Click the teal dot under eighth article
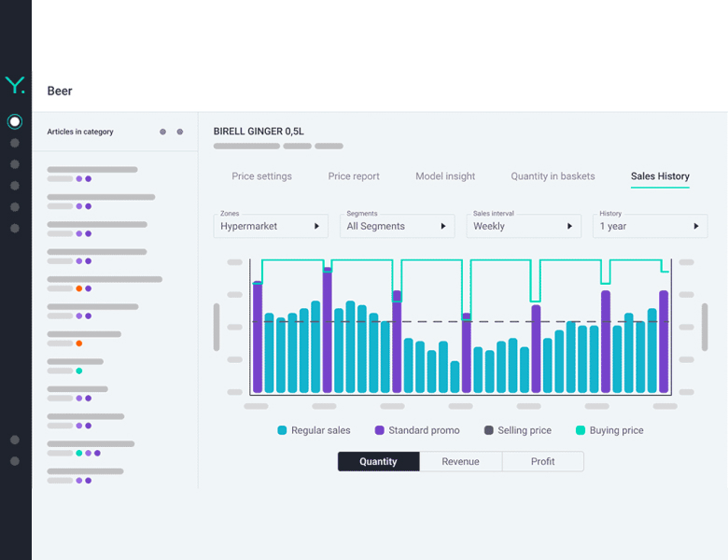Viewport: 728px width, 560px height. [79, 371]
